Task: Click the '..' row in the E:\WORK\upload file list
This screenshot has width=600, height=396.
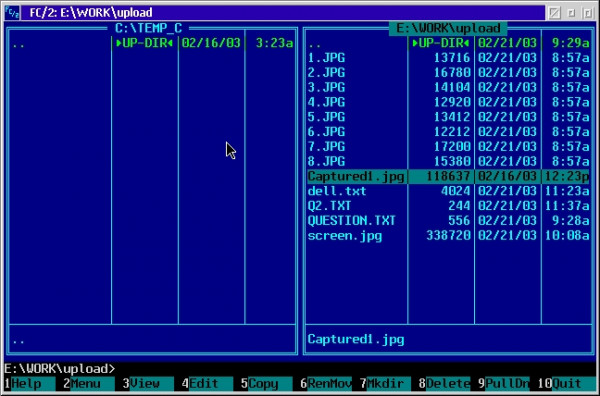Action: coord(448,43)
